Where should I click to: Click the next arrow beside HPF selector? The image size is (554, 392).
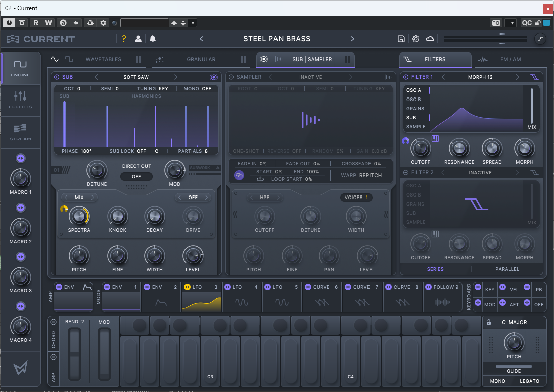[x=278, y=197]
